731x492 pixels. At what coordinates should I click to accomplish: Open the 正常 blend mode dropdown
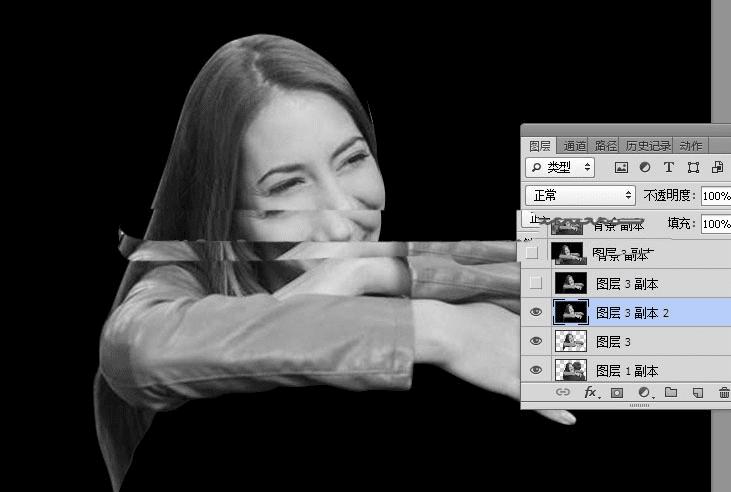tap(580, 195)
